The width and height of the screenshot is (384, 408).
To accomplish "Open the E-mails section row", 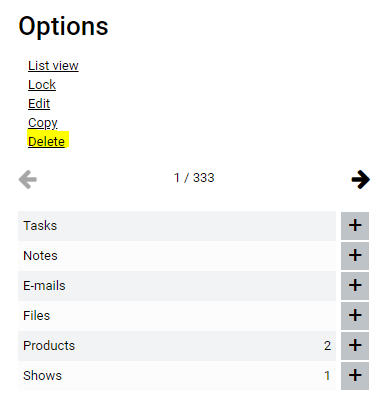I will [177, 286].
